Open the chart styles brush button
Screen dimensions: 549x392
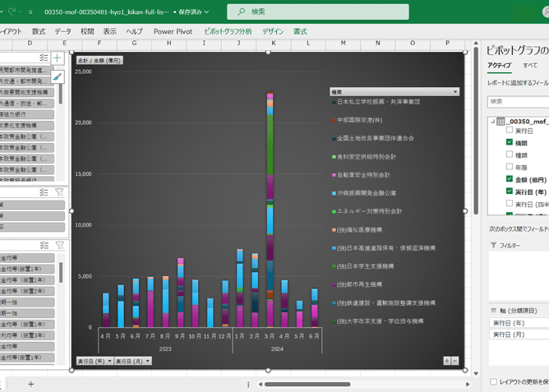coord(58,77)
